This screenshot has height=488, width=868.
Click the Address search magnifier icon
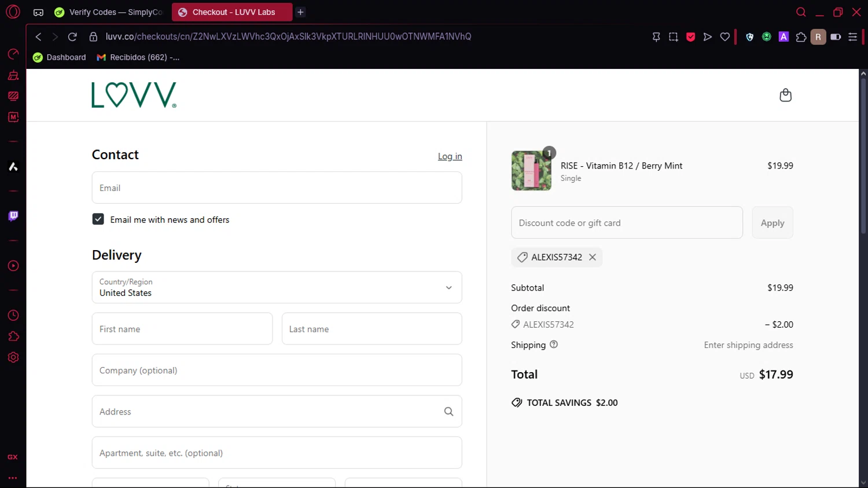[x=448, y=412]
